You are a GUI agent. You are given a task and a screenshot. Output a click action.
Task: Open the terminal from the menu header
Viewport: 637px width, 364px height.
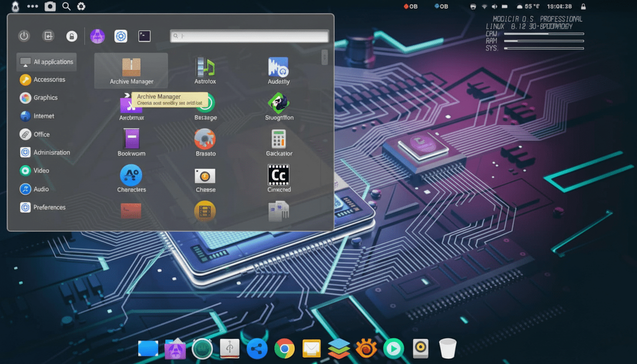coord(144,36)
